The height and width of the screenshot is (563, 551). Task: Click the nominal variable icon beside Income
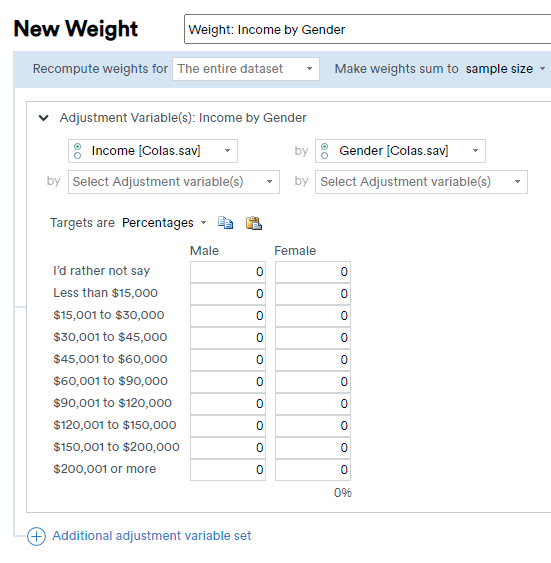click(78, 151)
